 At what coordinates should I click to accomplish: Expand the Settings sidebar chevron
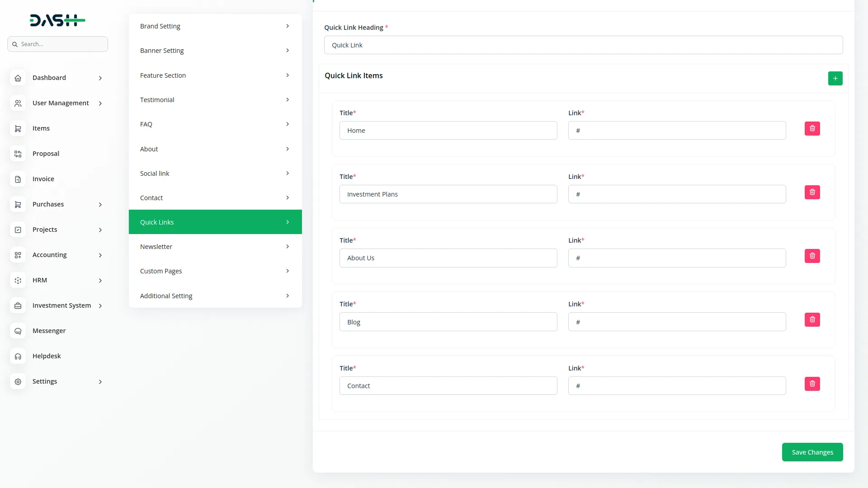point(100,382)
